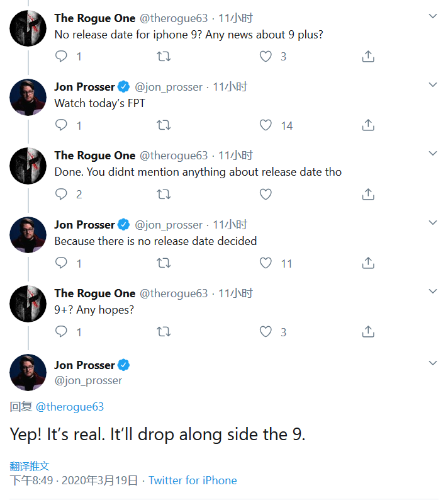Screen dimensions: 448x500
Task: Share the "Because there is no release date" tweet
Action: 369,263
